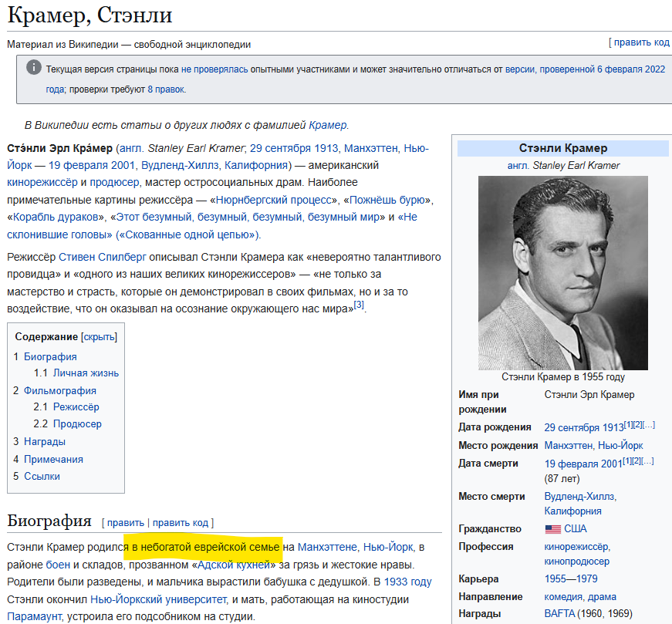Screen dimensions: 672x624
Task: Open 'Пожнёшь бурю' film link
Action: 387,200
